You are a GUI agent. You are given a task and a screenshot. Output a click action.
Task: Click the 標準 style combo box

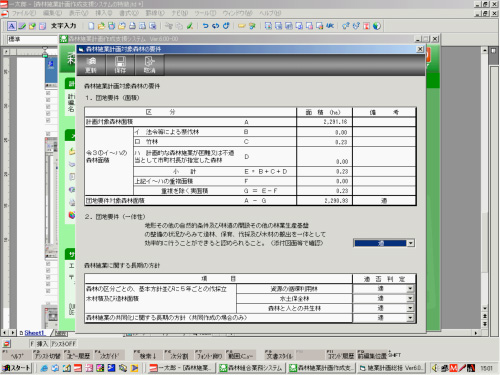pyautogui.click(x=32, y=39)
